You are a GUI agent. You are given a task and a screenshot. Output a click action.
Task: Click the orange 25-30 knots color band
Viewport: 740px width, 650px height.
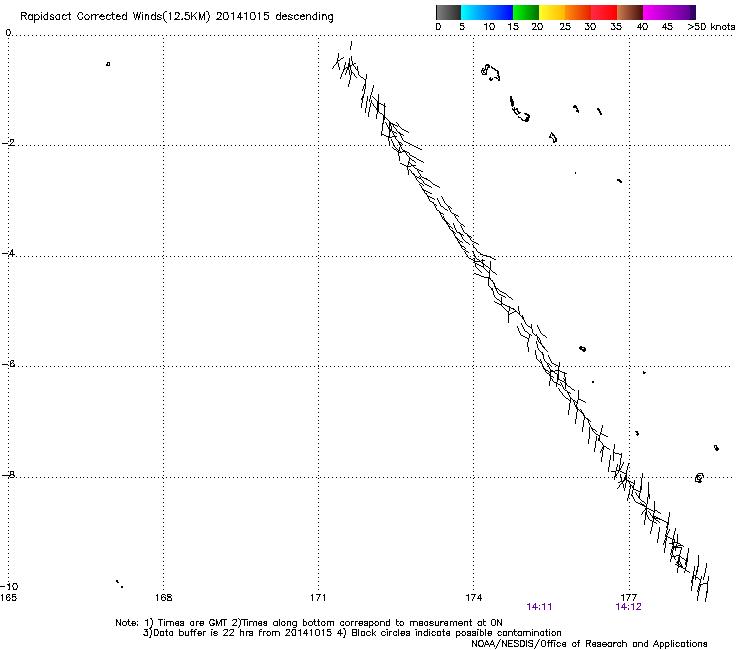(578, 12)
